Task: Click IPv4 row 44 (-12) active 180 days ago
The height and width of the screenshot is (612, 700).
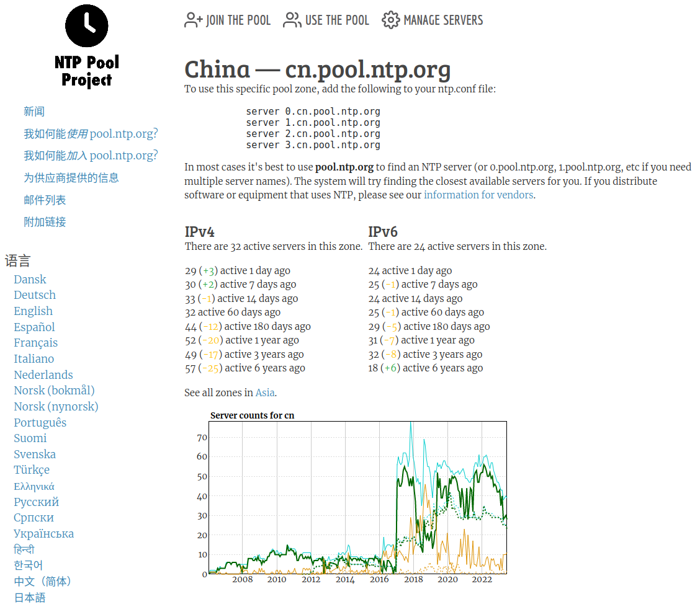Action: [248, 327]
